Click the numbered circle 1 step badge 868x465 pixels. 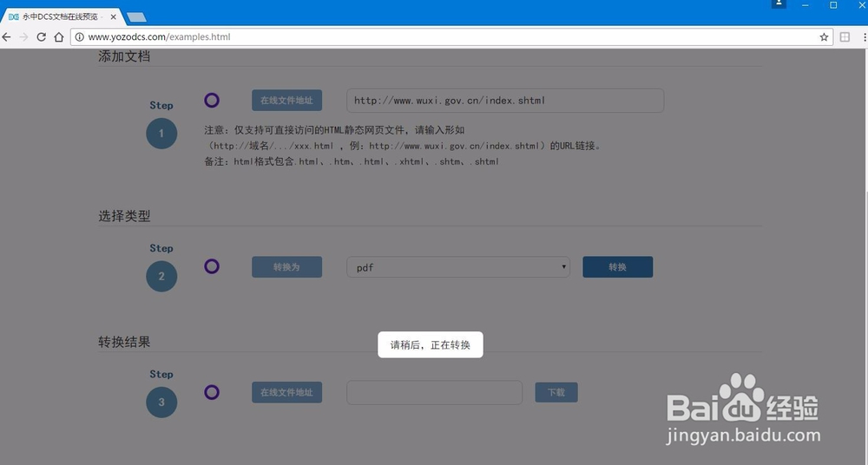pos(161,134)
